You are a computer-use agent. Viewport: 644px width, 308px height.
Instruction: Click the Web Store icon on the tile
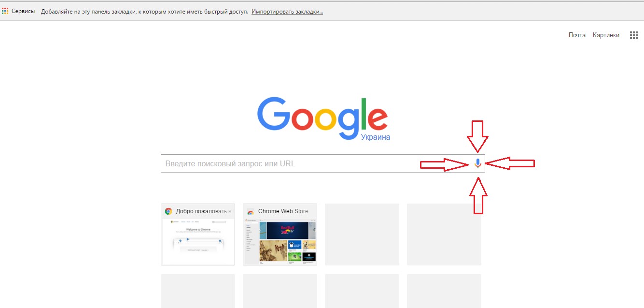click(x=251, y=211)
